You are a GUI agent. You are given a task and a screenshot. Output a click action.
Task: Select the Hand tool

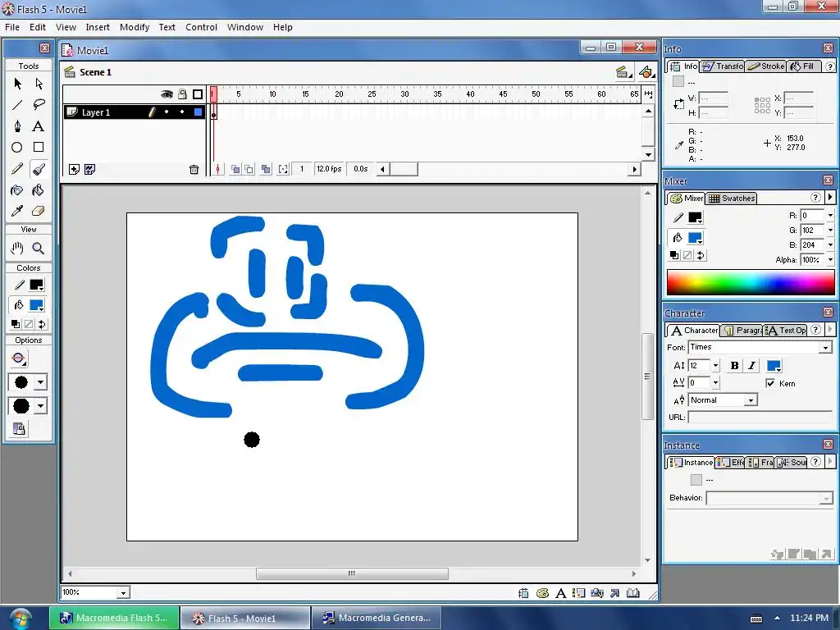click(17, 248)
